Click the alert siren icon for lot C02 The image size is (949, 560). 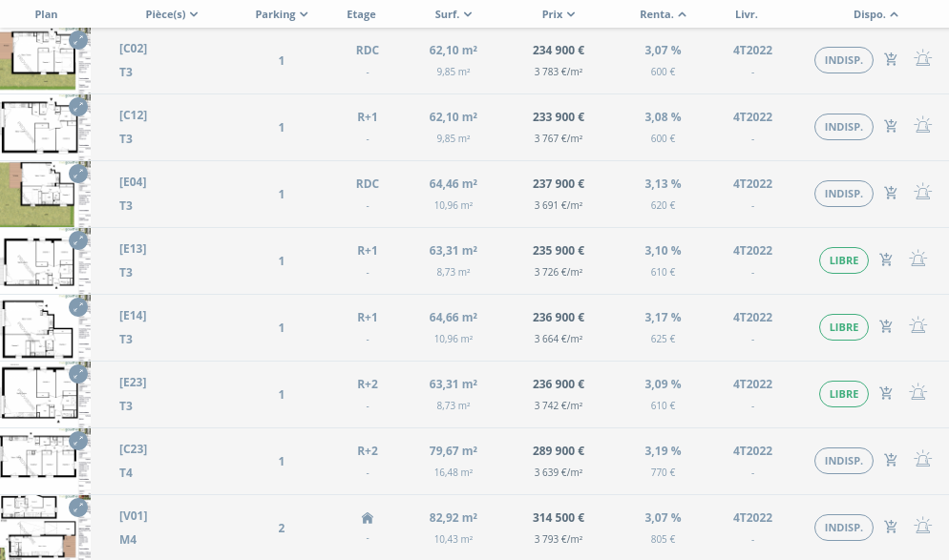[x=922, y=59]
